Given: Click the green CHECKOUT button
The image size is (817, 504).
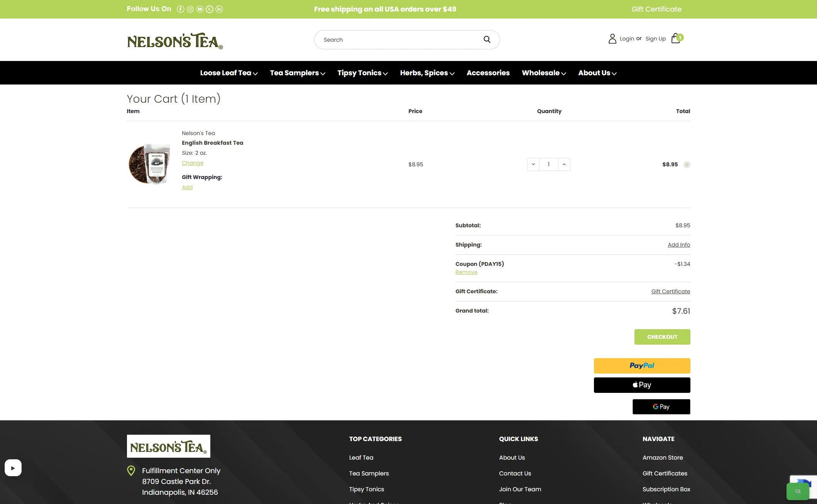Looking at the screenshot, I should pos(662,337).
